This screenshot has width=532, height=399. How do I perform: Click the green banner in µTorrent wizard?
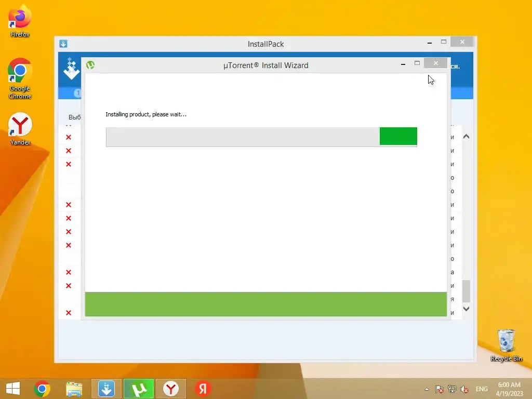265,304
